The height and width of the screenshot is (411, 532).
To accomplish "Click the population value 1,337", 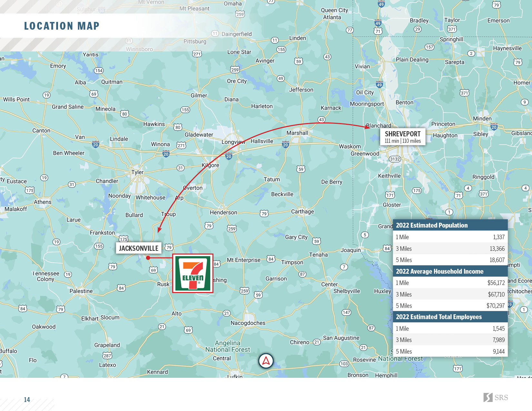I will pos(499,237).
